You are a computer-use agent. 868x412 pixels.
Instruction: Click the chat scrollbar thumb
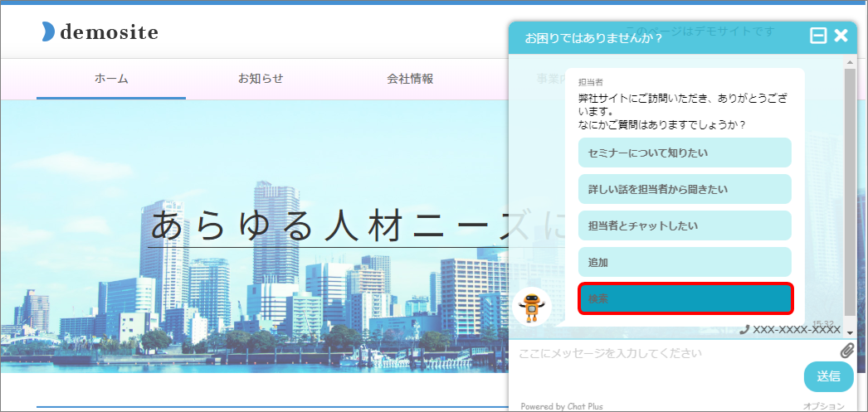coord(850,191)
